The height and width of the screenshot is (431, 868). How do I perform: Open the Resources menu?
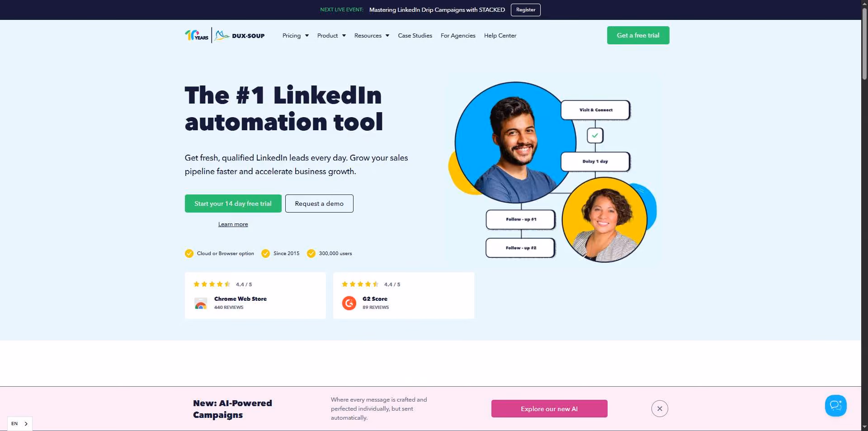[x=372, y=35]
